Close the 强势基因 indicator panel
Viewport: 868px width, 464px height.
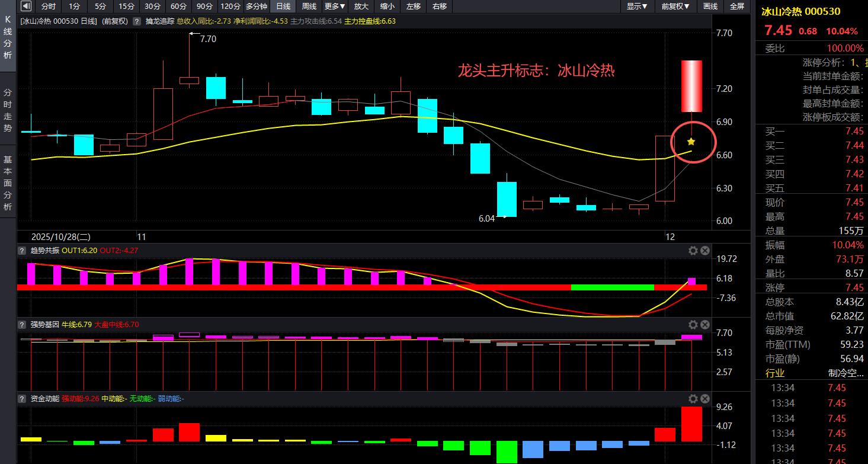705,325
